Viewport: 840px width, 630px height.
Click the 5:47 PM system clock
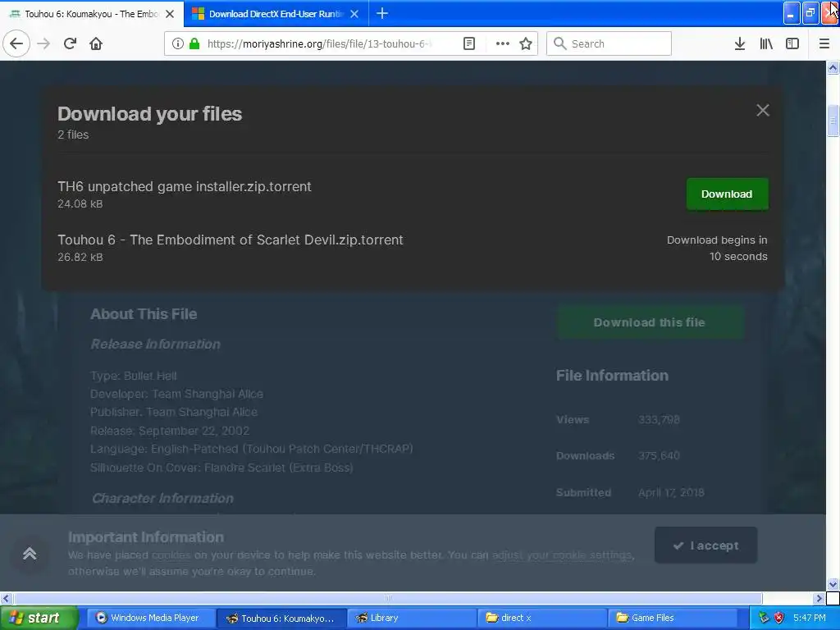[x=810, y=618]
